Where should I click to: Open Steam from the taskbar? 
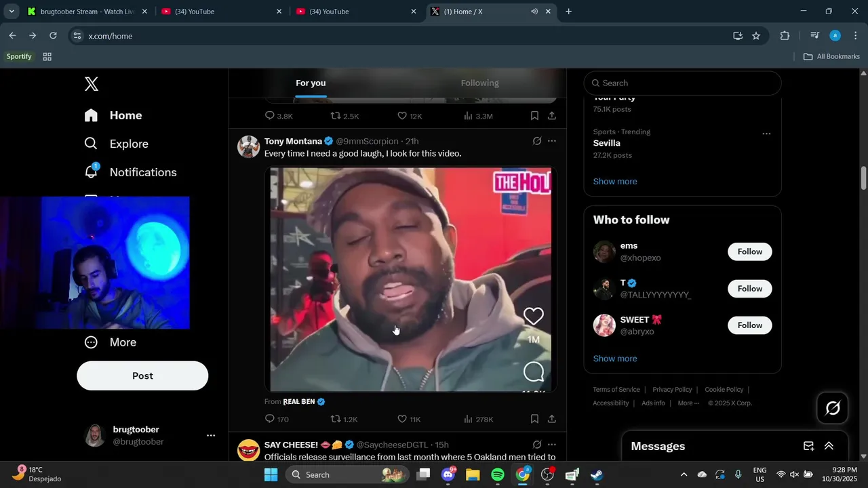click(x=596, y=474)
